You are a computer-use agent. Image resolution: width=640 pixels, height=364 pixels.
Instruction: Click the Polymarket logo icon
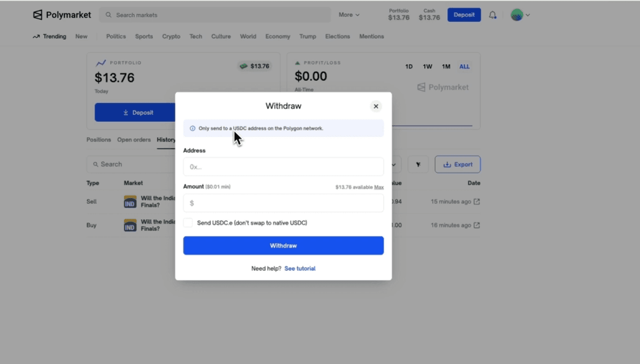point(38,15)
